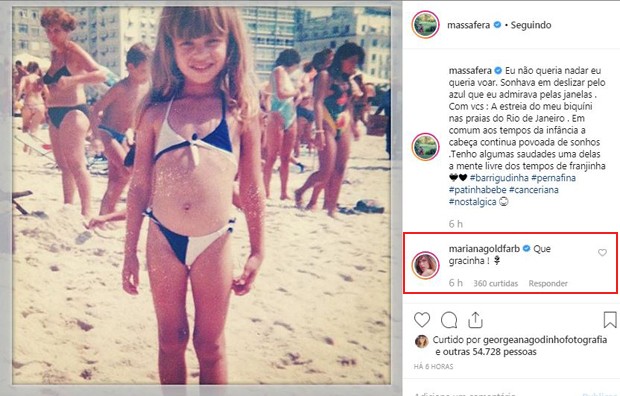Save post with bookmark icon
620x396 pixels.
click(x=610, y=320)
